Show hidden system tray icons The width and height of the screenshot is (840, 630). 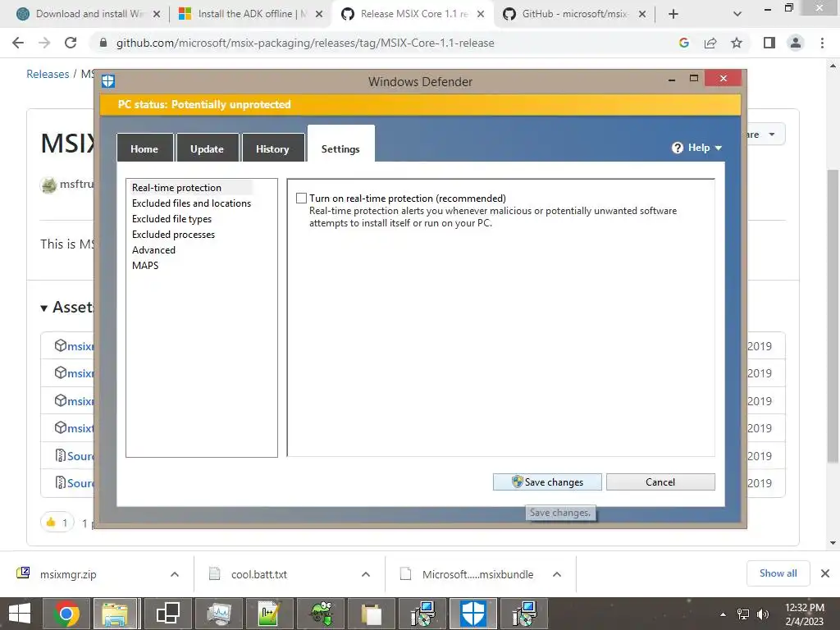tap(723, 614)
